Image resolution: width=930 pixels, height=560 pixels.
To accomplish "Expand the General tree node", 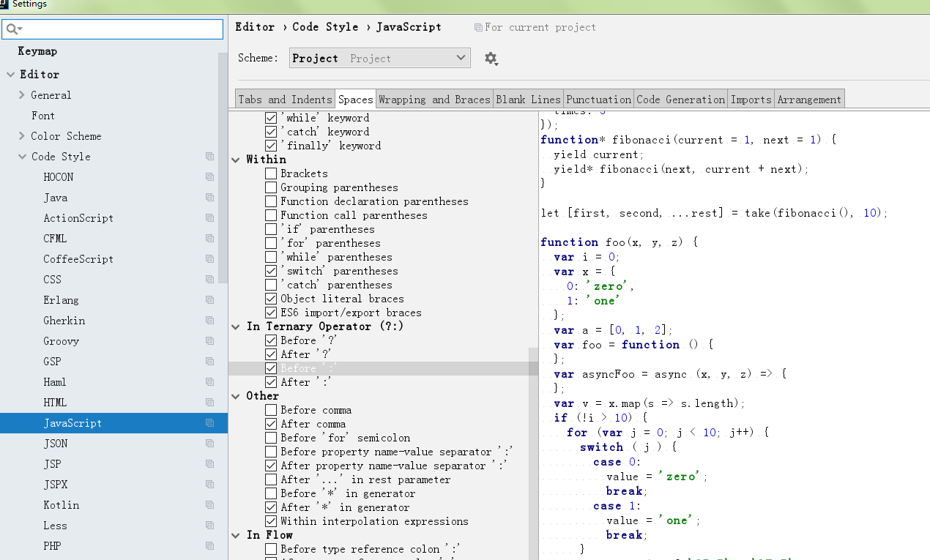I will tap(22, 95).
